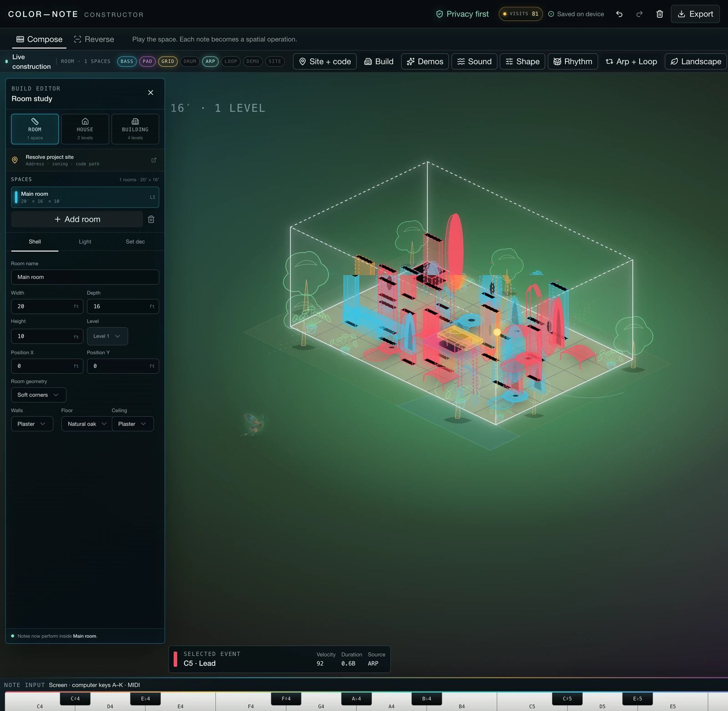
Task: Switch to the Reverse tab
Action: (x=94, y=39)
